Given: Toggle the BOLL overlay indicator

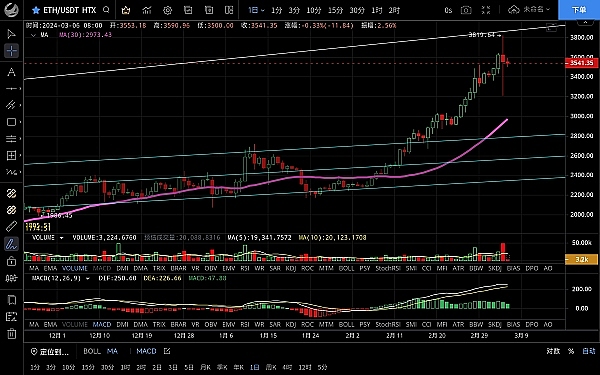Looking at the screenshot, I should tap(92, 351).
